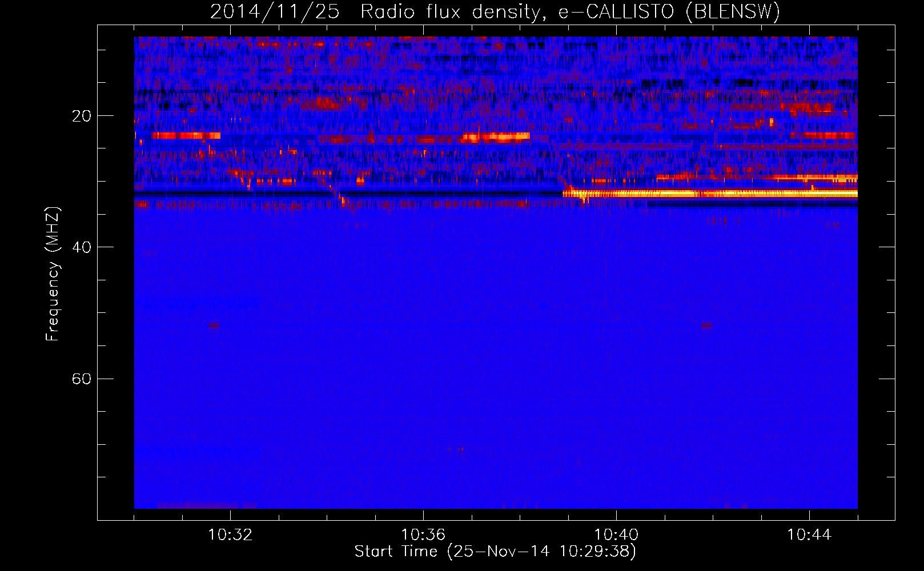Click the 10:32 time tick label
Screen dimensions: 924x571
[x=230, y=535]
